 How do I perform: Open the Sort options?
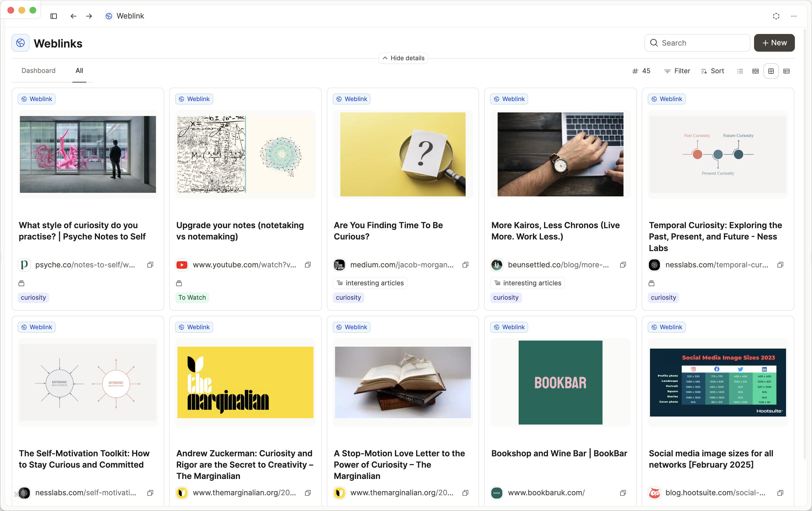pyautogui.click(x=713, y=71)
